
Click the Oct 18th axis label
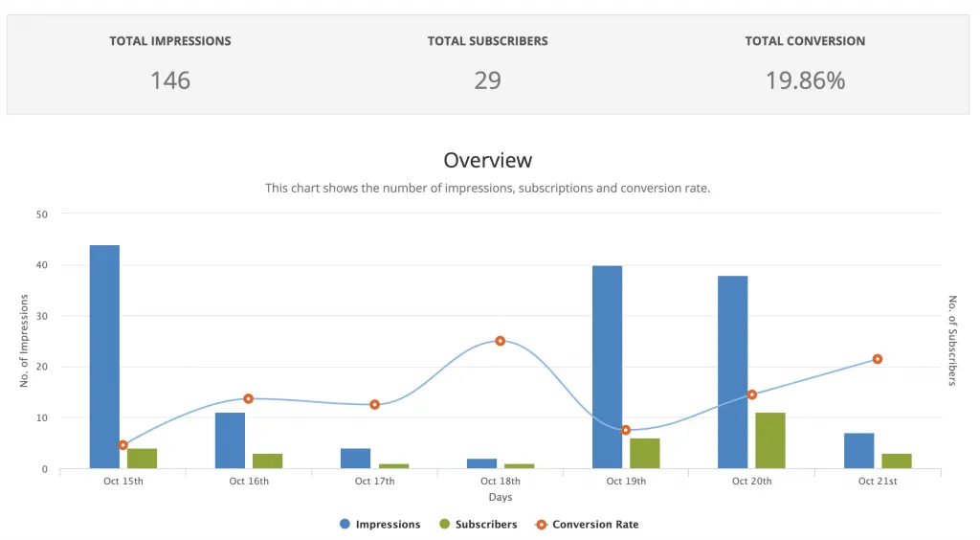point(500,482)
